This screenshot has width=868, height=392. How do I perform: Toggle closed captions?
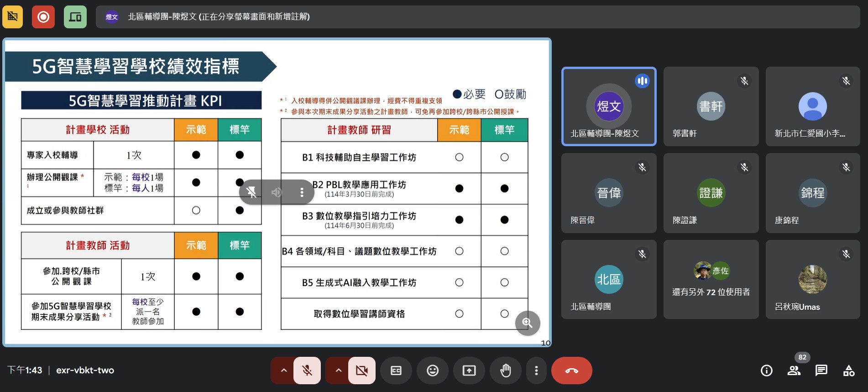click(x=396, y=371)
